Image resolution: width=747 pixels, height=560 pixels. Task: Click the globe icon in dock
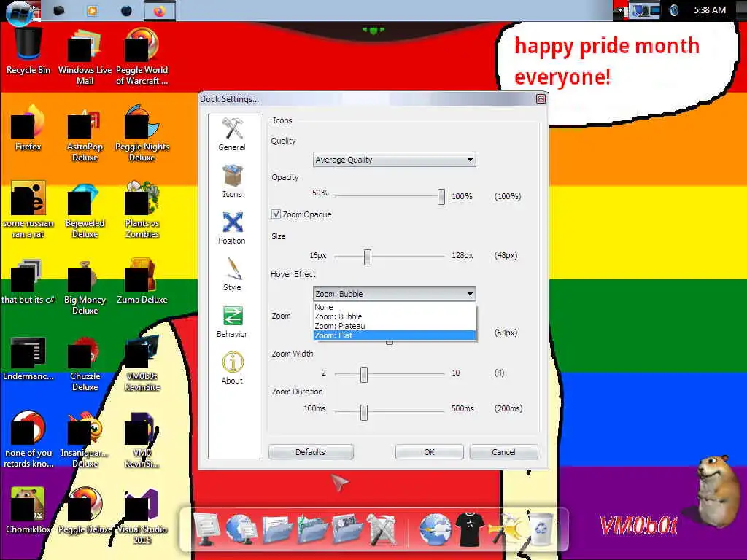[435, 529]
